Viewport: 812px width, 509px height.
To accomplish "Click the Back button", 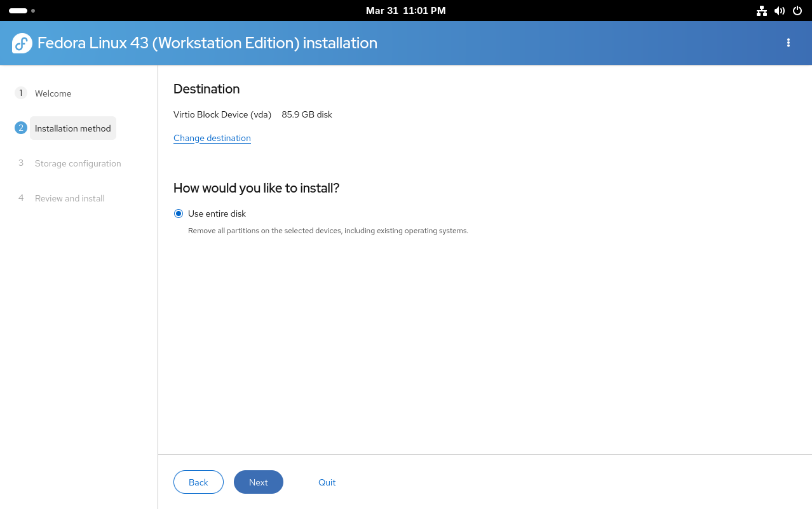I will [x=198, y=482].
